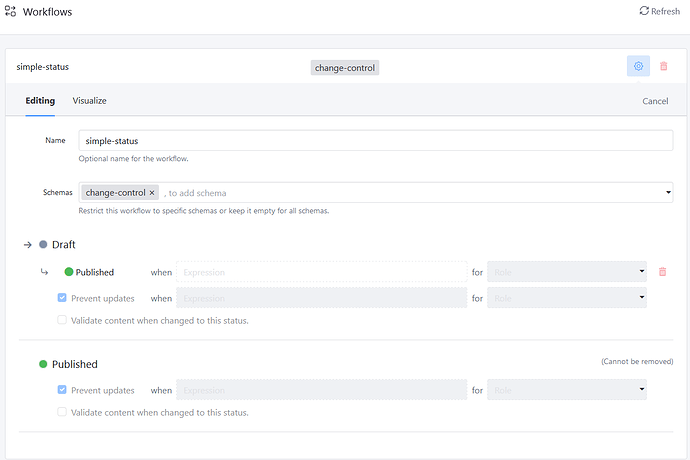Toggle Prevent updates checkbox under Published step
Image resolution: width=690 pixels, height=460 pixels.
[62, 390]
